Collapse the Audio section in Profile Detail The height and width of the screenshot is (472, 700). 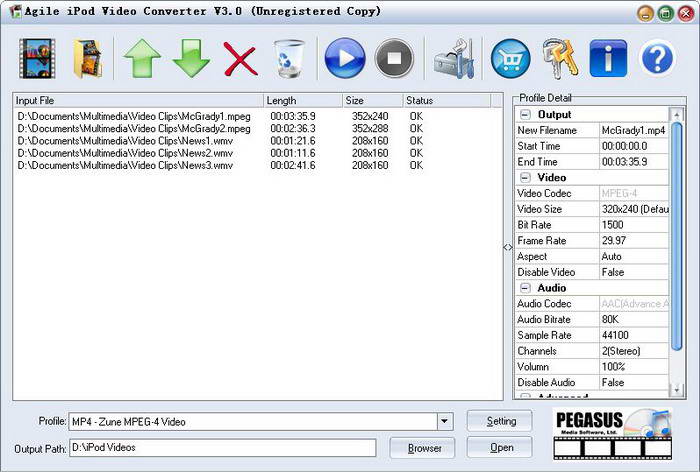(x=525, y=288)
